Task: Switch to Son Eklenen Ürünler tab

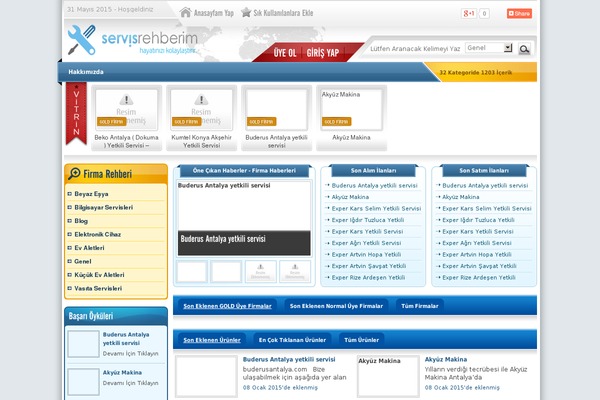Action: tap(212, 340)
